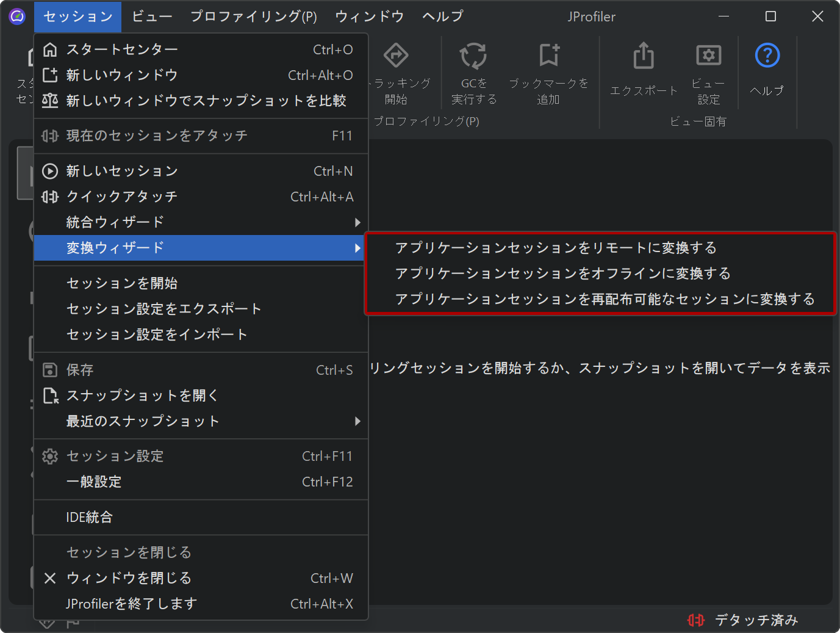Open the ビュー menu in menu bar
The width and height of the screenshot is (840, 633).
pyautogui.click(x=152, y=16)
